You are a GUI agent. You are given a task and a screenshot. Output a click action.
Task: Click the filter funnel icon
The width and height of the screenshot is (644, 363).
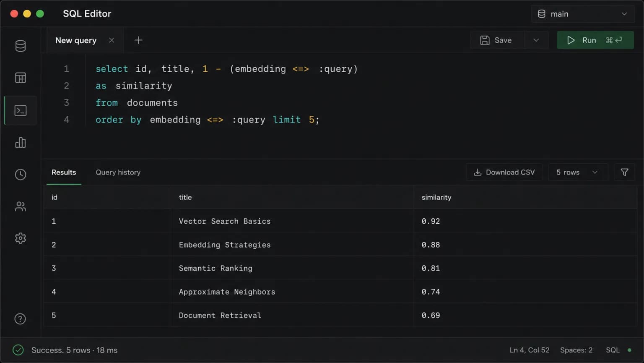coord(624,172)
